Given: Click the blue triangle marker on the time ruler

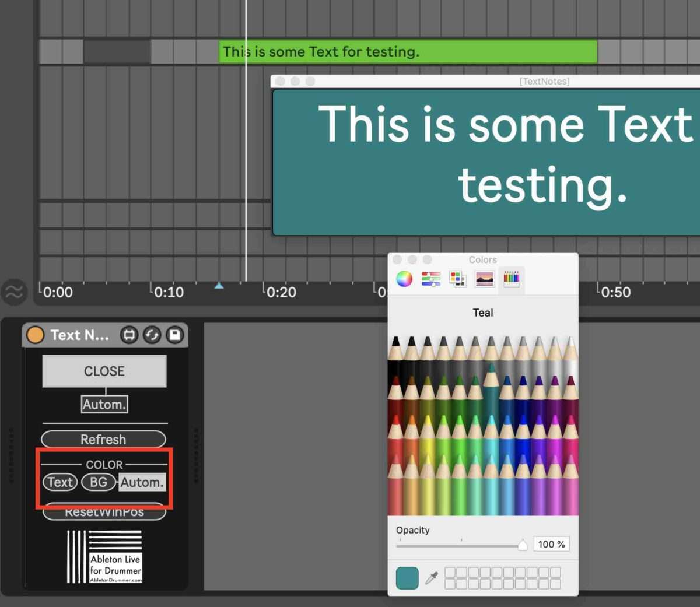Looking at the screenshot, I should click(219, 285).
